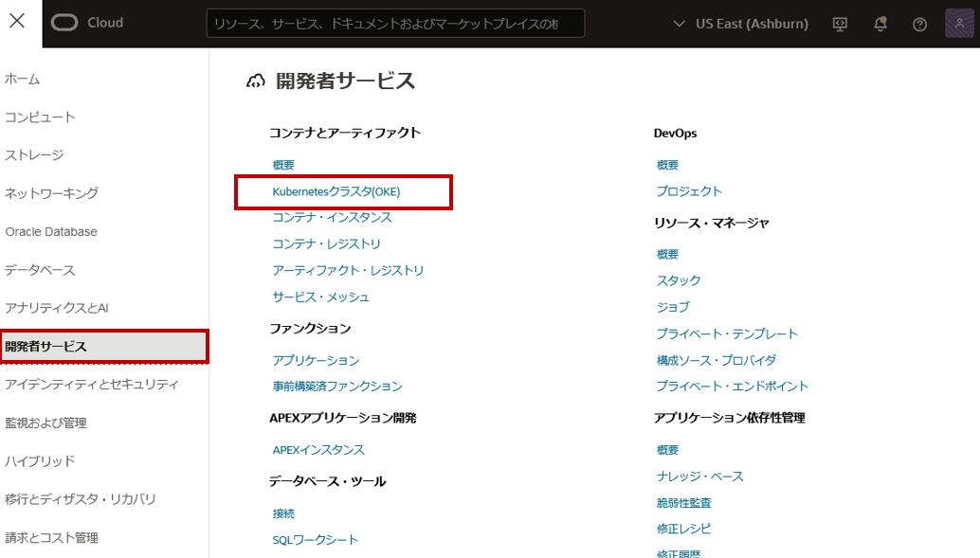
Task: Click the データベース・ツール section heading
Action: coord(328,482)
